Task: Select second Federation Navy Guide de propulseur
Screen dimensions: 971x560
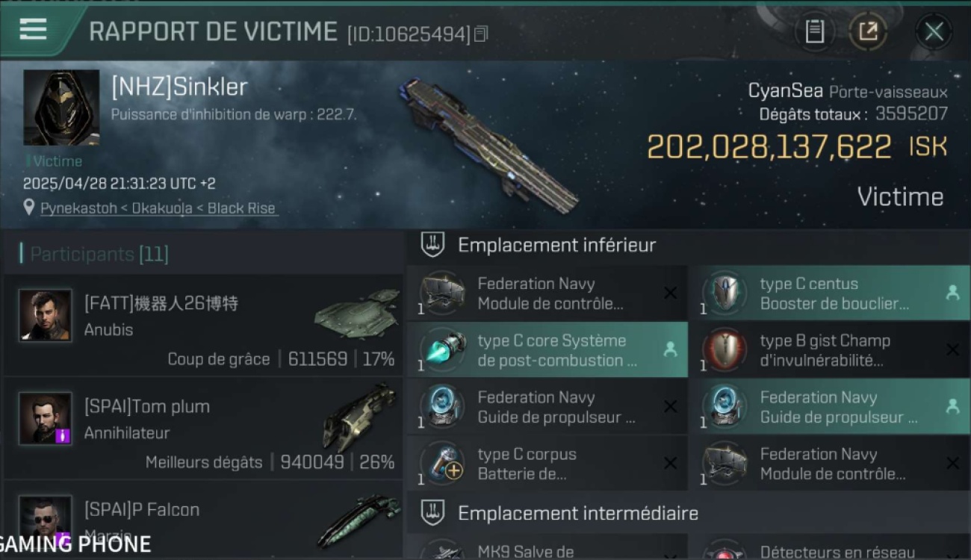Action: coord(829,407)
